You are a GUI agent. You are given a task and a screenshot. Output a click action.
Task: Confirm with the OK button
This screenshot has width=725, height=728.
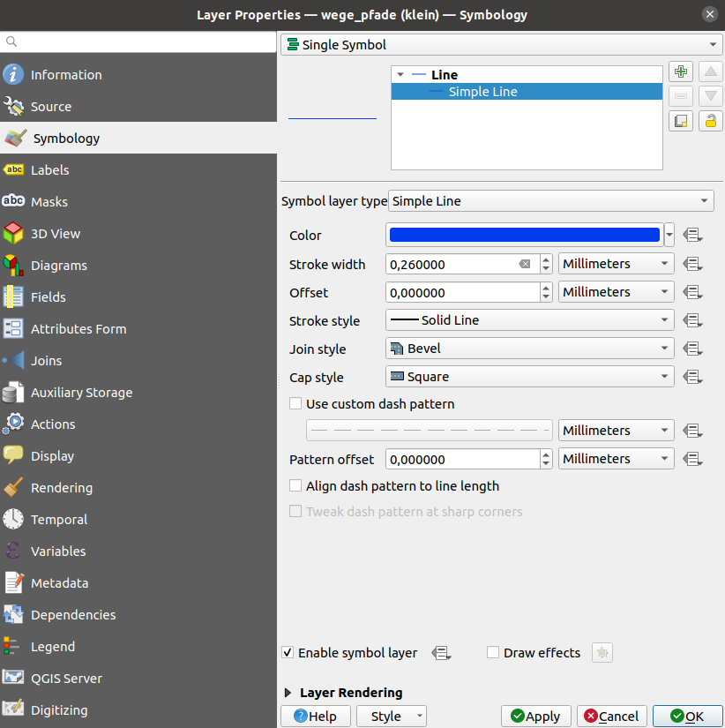pos(687,716)
